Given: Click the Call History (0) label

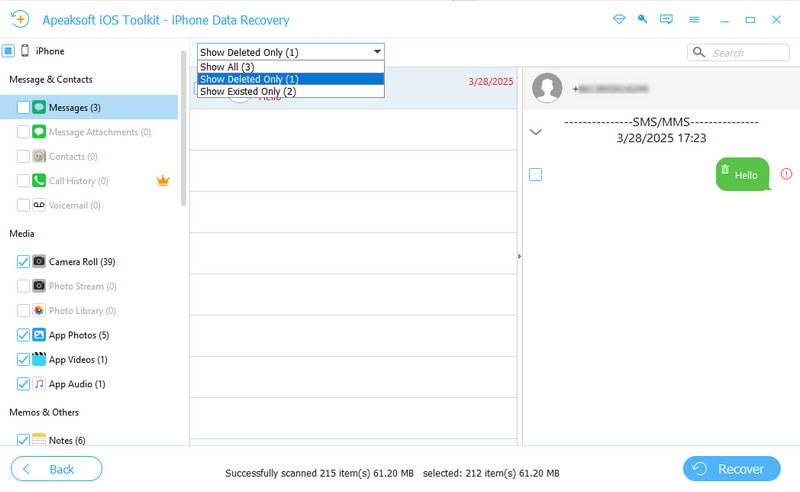Looking at the screenshot, I should 79,181.
